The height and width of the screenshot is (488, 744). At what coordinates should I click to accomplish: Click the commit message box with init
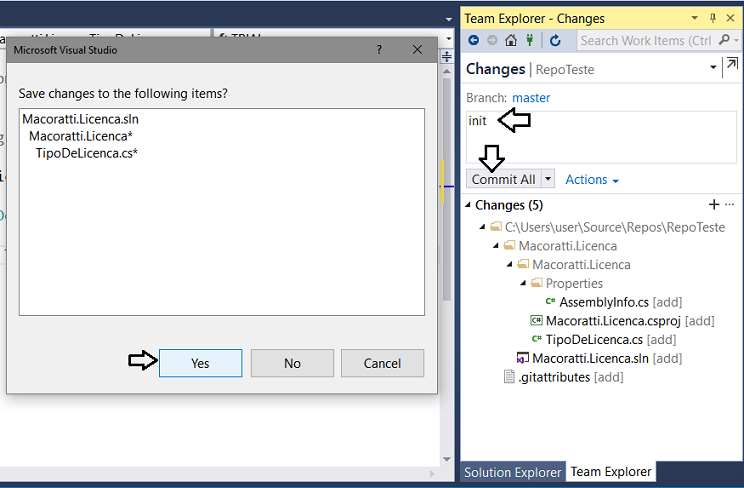pos(601,137)
